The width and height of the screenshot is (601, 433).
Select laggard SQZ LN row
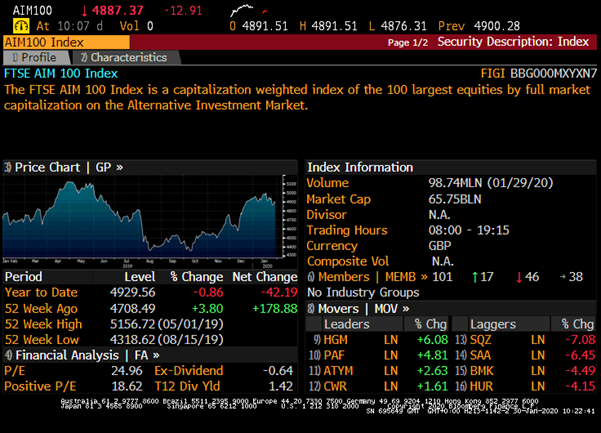point(525,340)
